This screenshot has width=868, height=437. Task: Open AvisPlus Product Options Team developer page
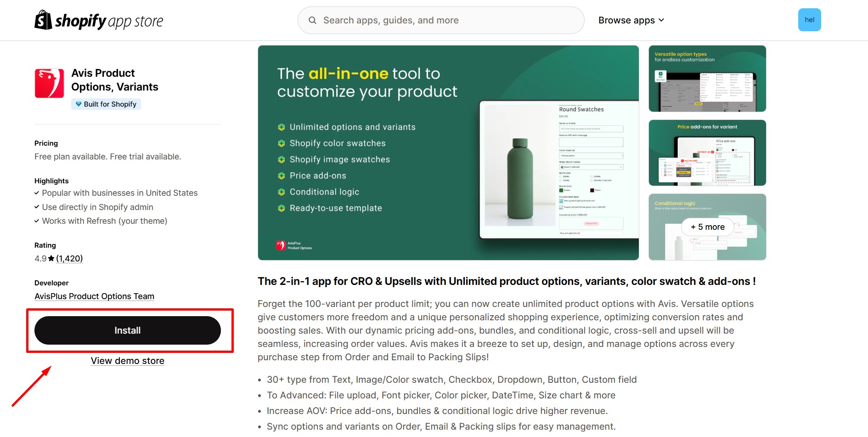coord(94,296)
